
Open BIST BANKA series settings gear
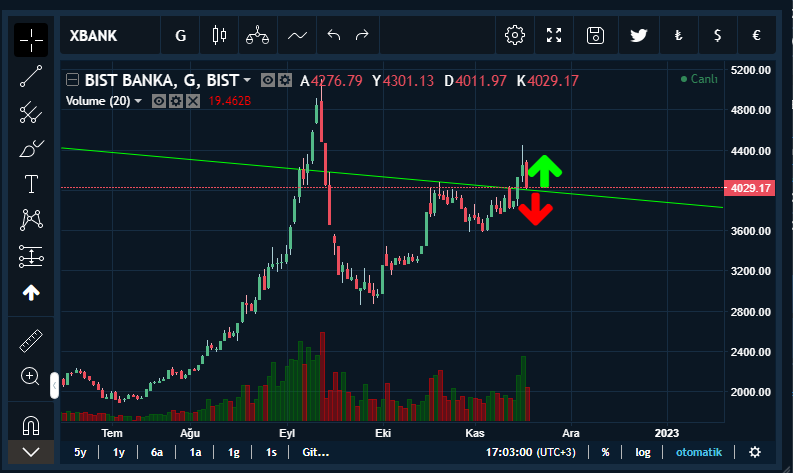tap(285, 80)
